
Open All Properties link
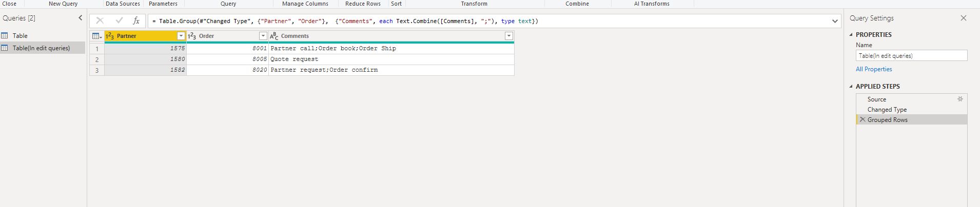[874, 69]
